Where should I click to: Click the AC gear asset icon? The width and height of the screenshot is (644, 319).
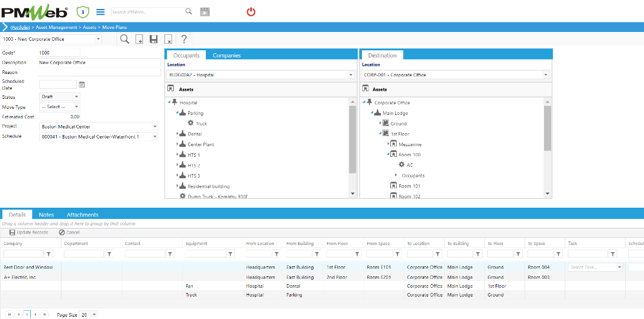402,165
